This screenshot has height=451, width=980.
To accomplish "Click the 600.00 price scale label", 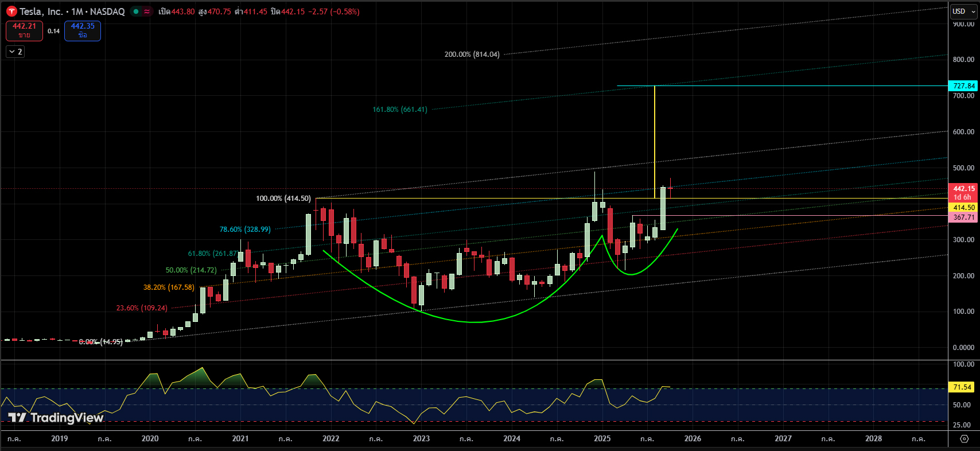I will tap(963, 132).
